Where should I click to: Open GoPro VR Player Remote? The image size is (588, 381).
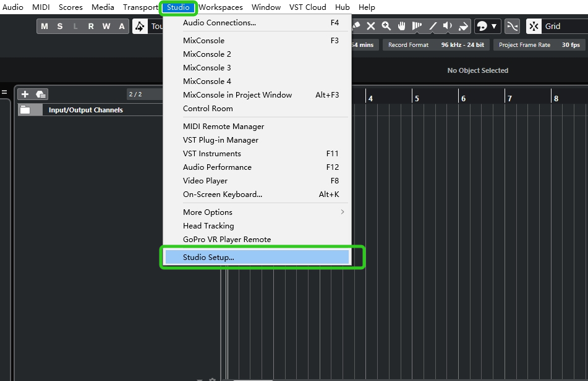pyautogui.click(x=257, y=240)
